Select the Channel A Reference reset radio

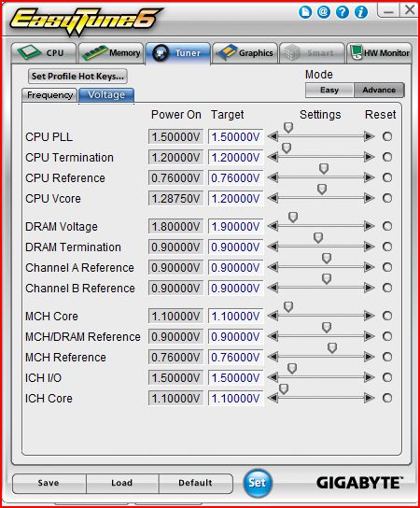click(387, 267)
